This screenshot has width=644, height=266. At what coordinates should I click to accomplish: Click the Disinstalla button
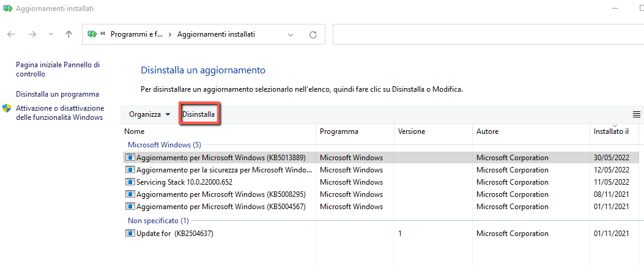click(199, 114)
